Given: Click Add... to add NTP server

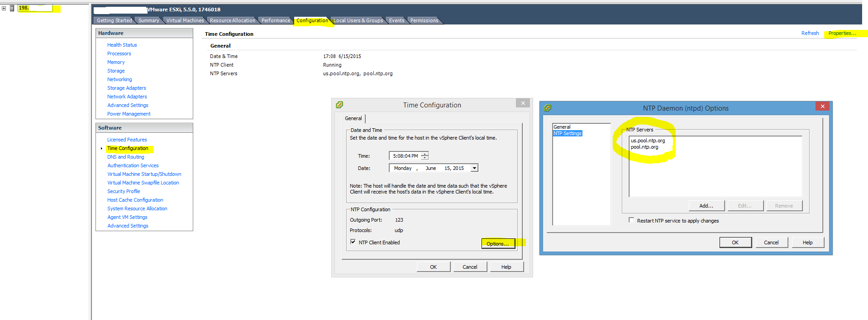Looking at the screenshot, I should (706, 206).
